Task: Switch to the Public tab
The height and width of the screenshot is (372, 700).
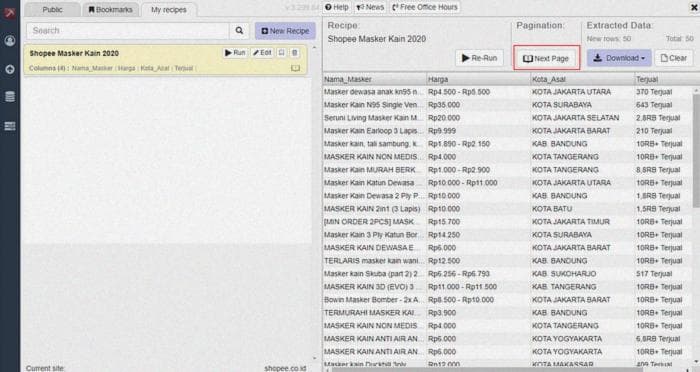Action: click(52, 9)
